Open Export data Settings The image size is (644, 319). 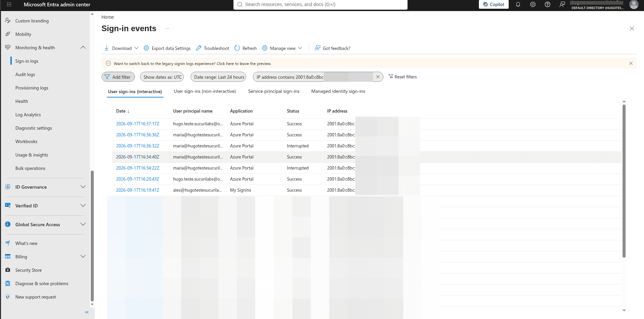point(167,48)
